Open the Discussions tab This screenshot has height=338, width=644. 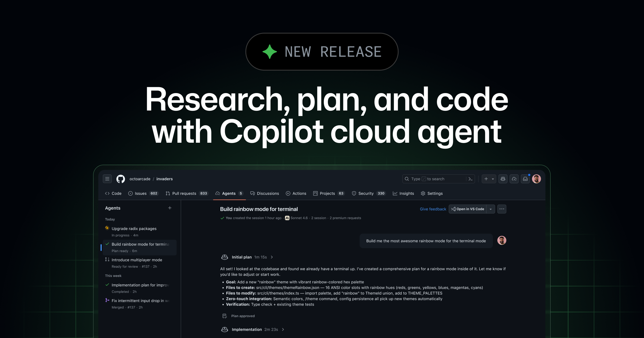(x=268, y=193)
